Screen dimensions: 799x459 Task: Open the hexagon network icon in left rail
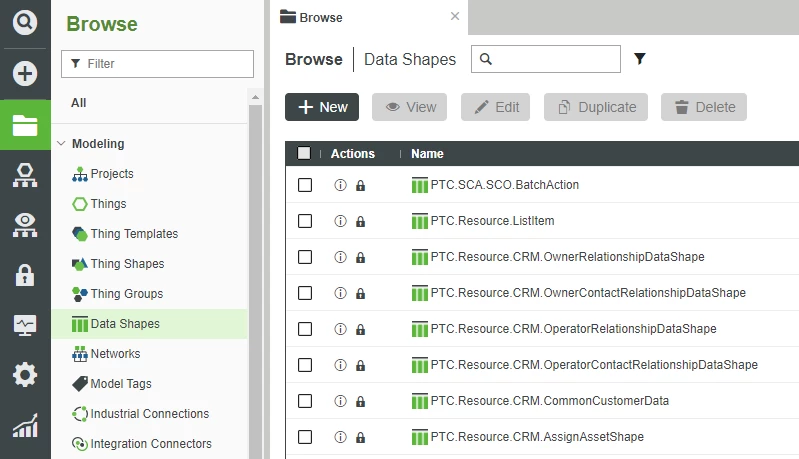click(x=24, y=175)
